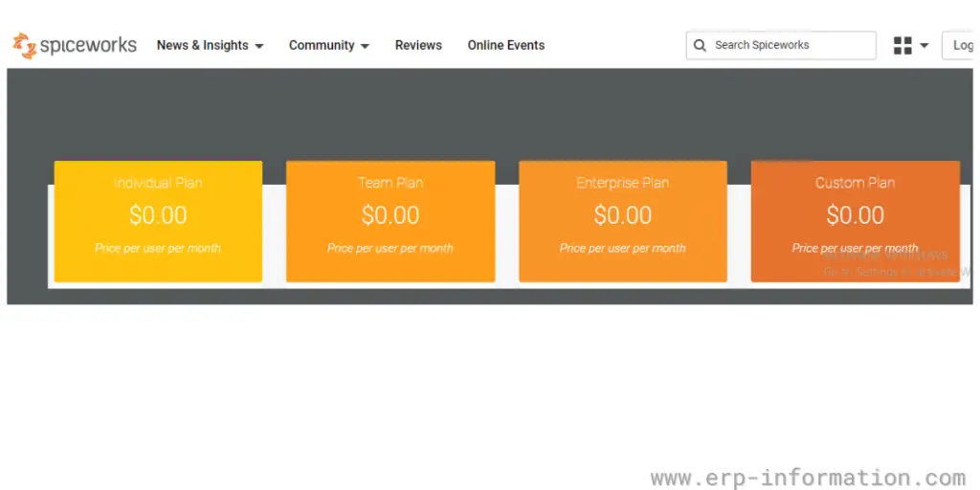The width and height of the screenshot is (980, 490).
Task: Click the $0.00 price on Enterprise Plan
Action: 622,215
